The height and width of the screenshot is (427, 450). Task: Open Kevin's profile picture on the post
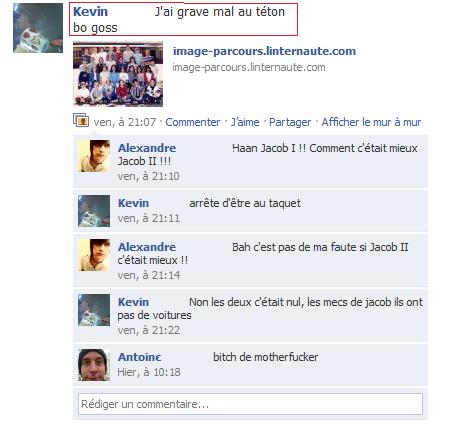[x=38, y=28]
